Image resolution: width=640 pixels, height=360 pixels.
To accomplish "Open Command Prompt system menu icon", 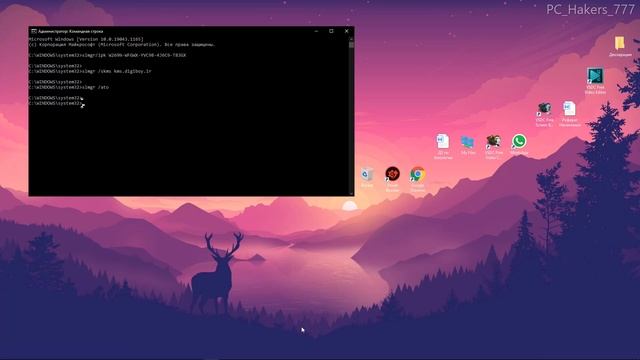I will [x=34, y=31].
